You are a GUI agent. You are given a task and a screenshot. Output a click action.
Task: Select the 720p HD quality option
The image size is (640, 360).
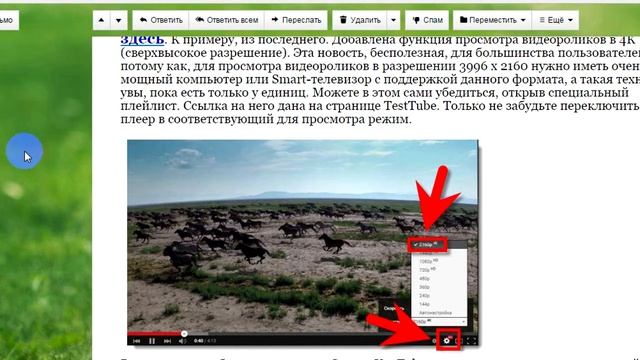click(x=427, y=270)
